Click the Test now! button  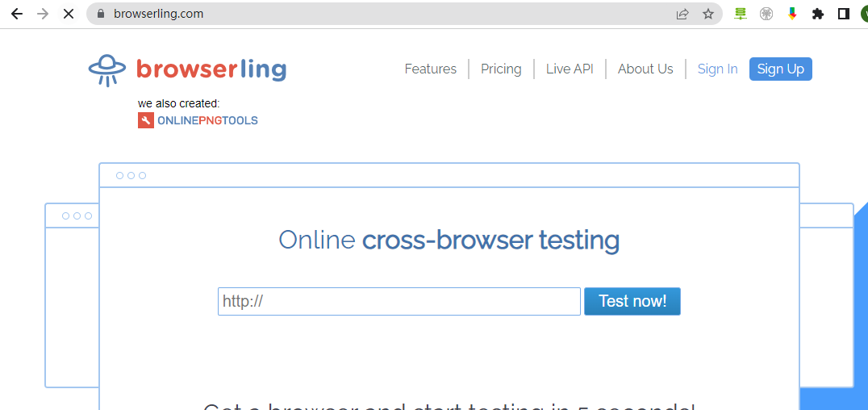click(632, 301)
